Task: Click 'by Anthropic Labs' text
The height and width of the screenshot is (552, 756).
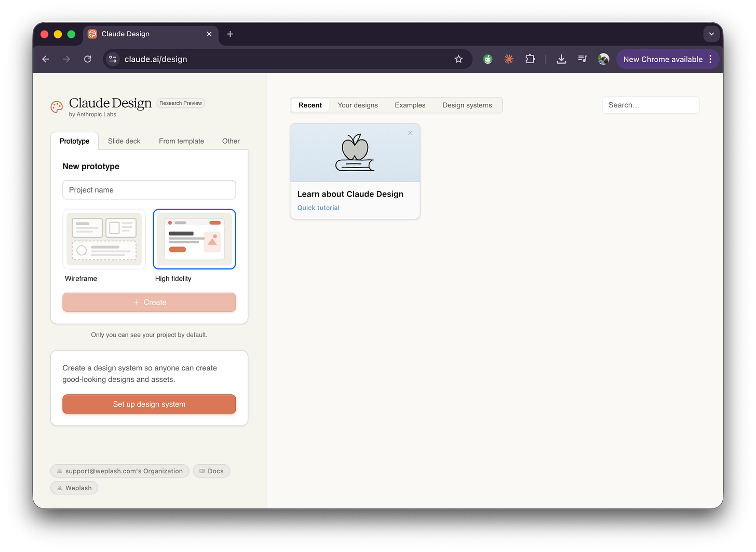Action: [92, 115]
